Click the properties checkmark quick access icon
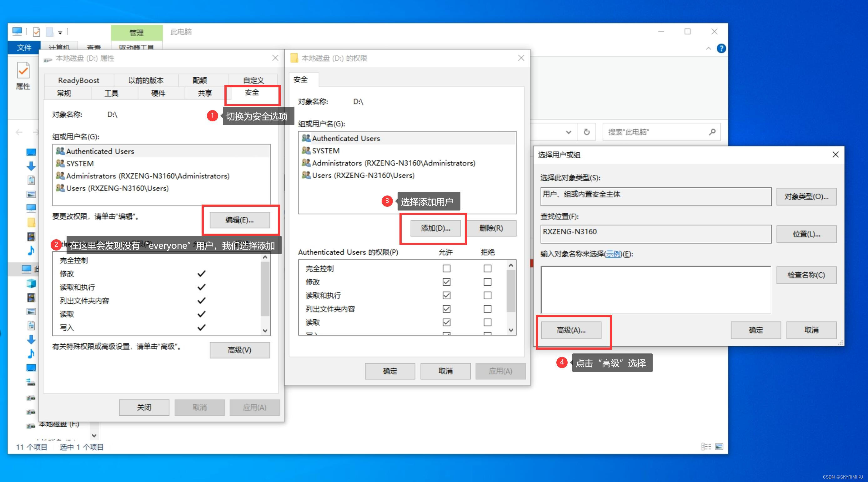 tap(36, 32)
